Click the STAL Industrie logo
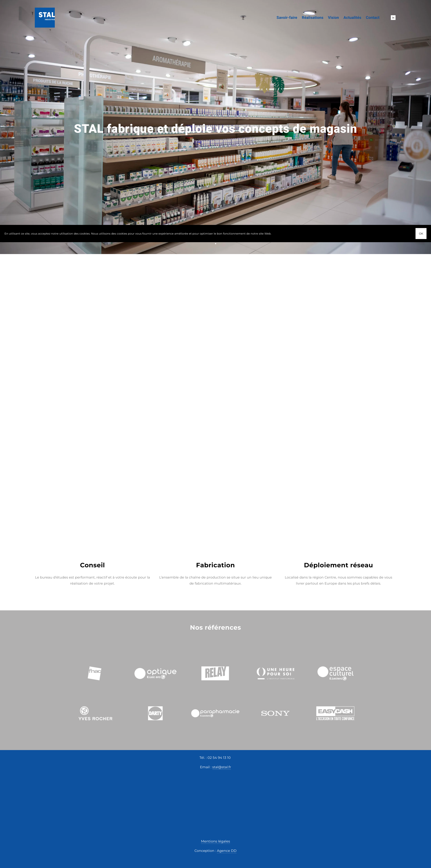This screenshot has height=868, width=431. (x=44, y=17)
